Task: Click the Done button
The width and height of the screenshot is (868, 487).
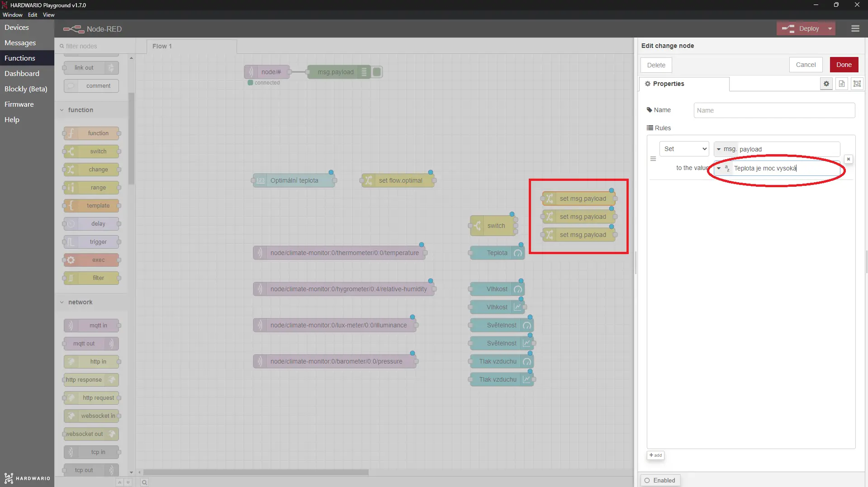Action: coord(844,65)
